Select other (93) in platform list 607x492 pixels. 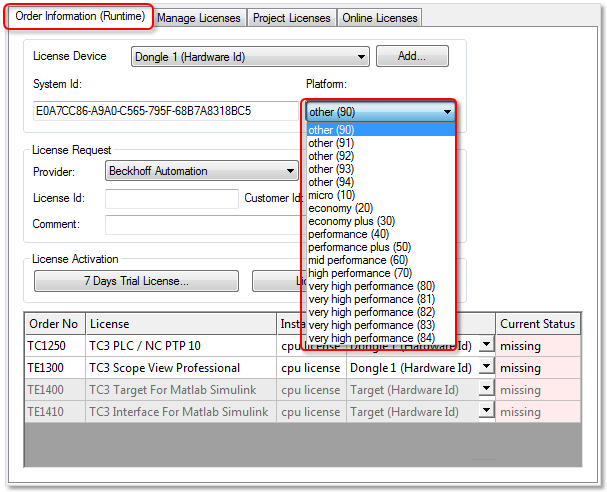(381, 169)
